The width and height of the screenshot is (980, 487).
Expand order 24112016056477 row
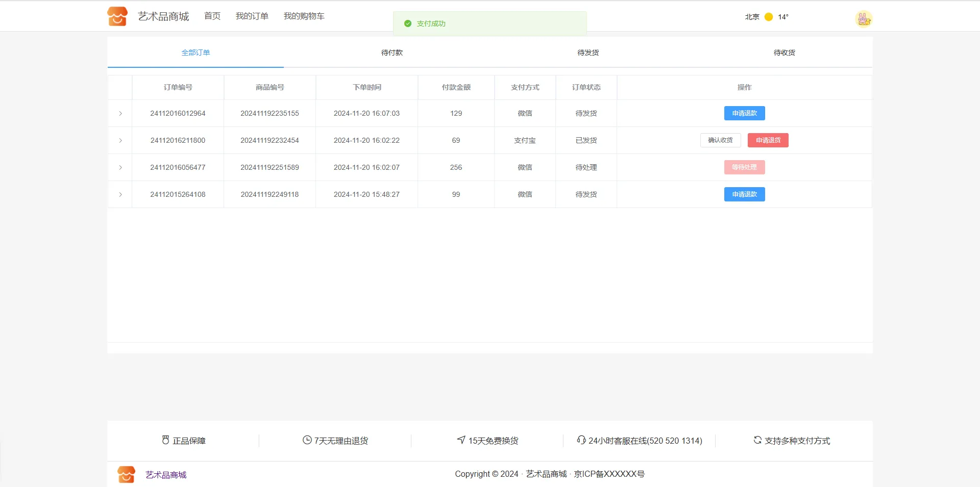click(120, 167)
